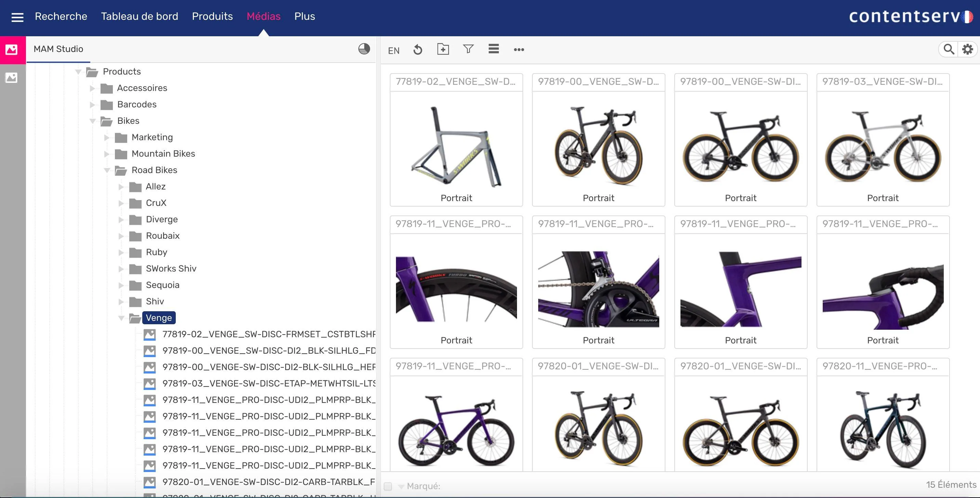The image size is (980, 498).
Task: Click the Allez folder icon
Action: click(135, 187)
